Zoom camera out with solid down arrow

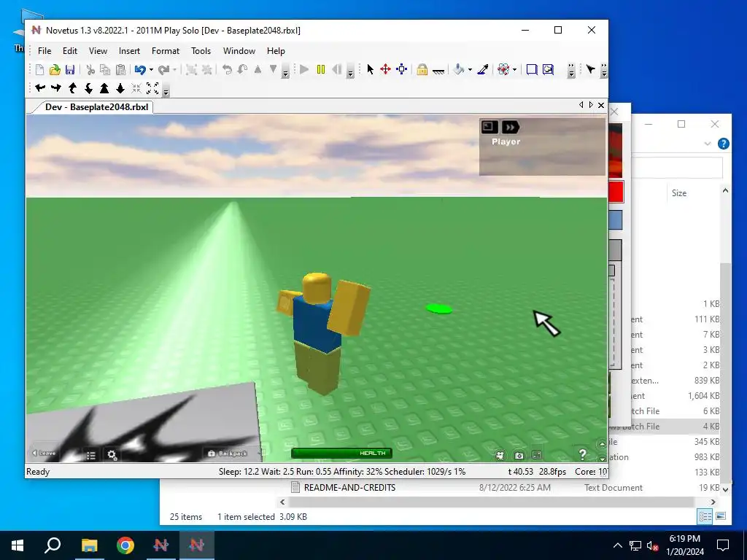point(120,88)
